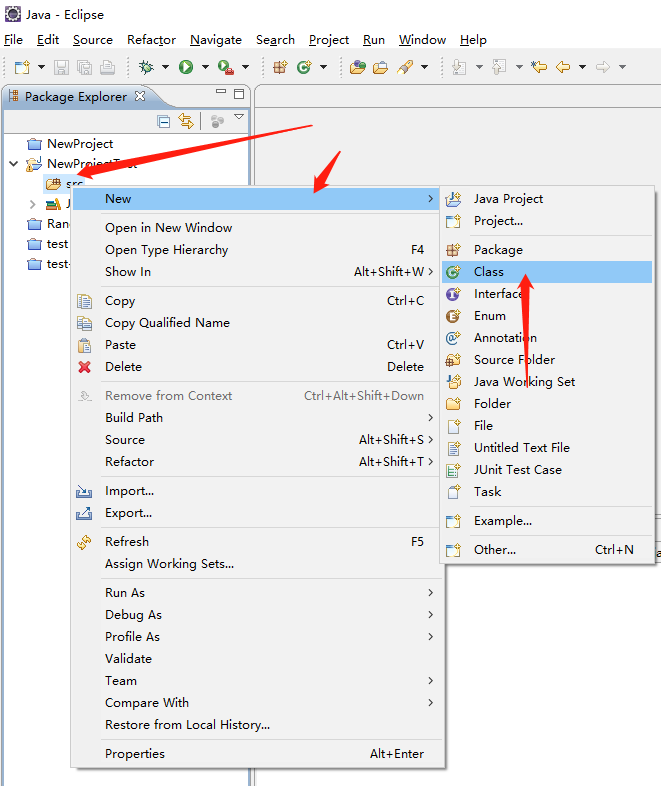The height and width of the screenshot is (786, 661).
Task: Click Properties in the context menu
Action: pos(135,754)
